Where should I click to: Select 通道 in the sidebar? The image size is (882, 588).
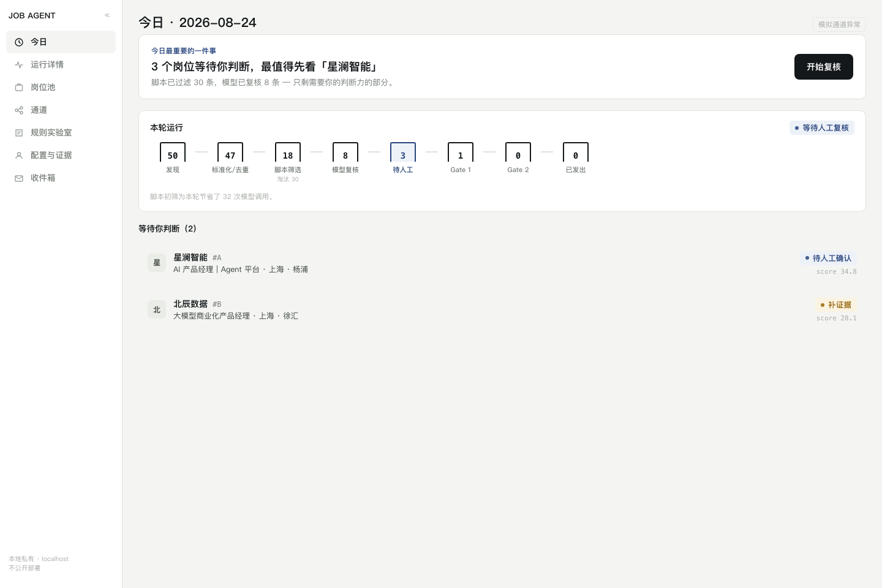click(x=61, y=110)
